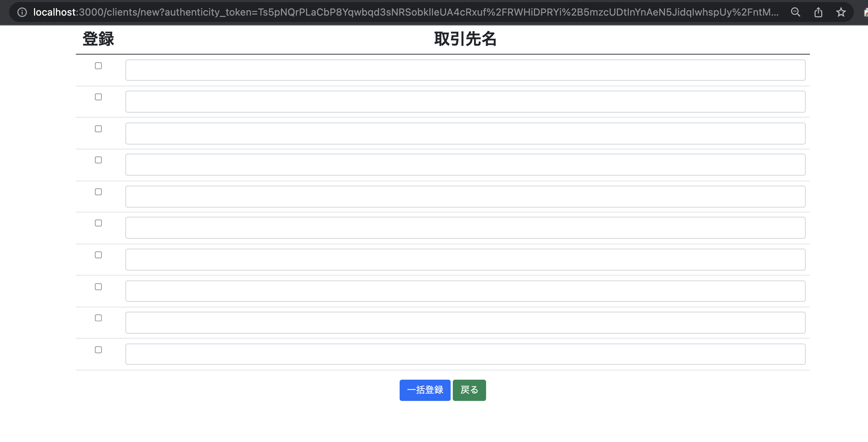Focus the first 取引先名 text field
This screenshot has width=868, height=442.
[x=465, y=70]
